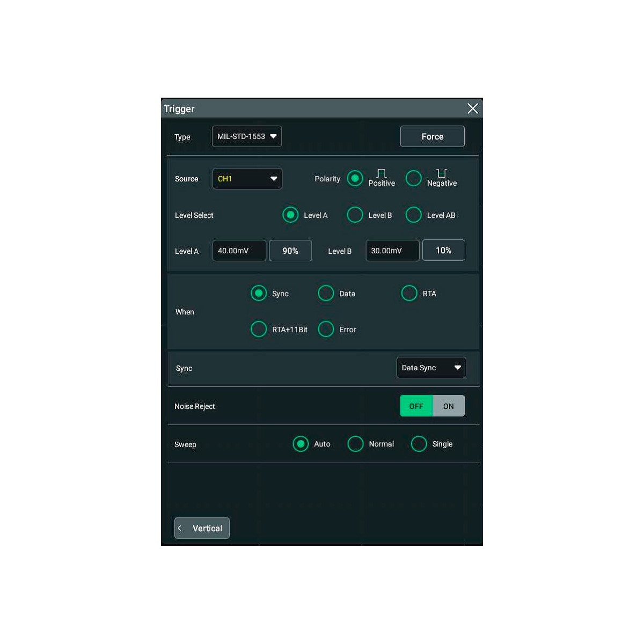Image resolution: width=644 pixels, height=644 pixels.
Task: Select the Data trigger condition
Action: tap(326, 293)
